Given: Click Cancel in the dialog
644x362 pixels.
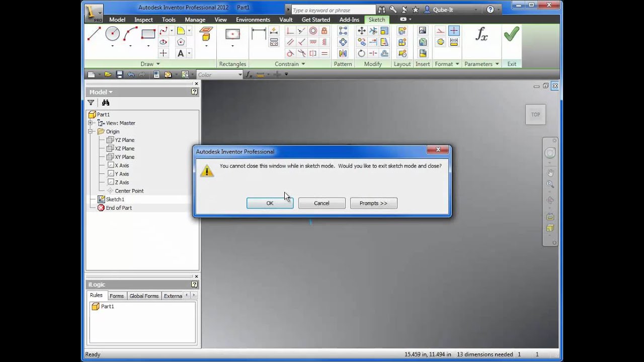Looking at the screenshot, I should pyautogui.click(x=321, y=203).
